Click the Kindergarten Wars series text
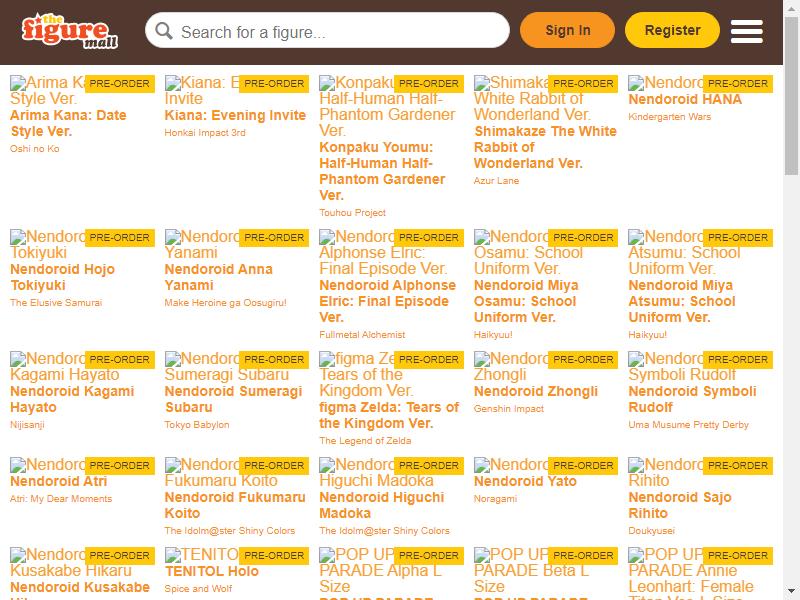The width and height of the screenshot is (800, 600). coord(669,117)
